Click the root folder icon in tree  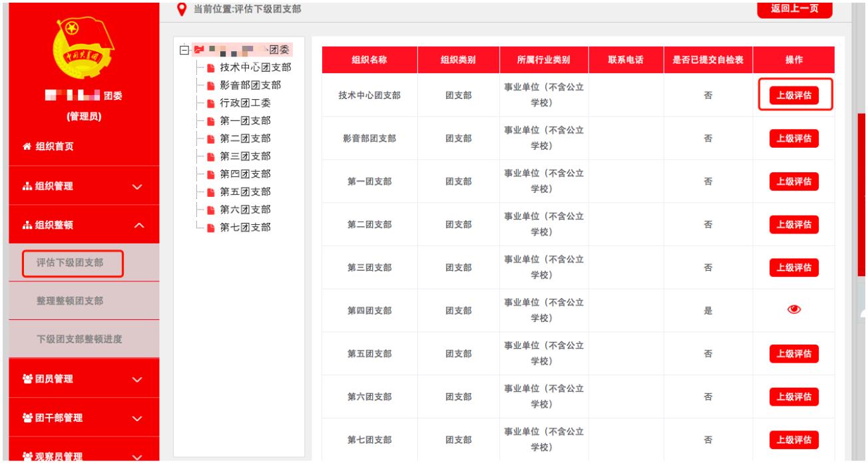pos(198,49)
